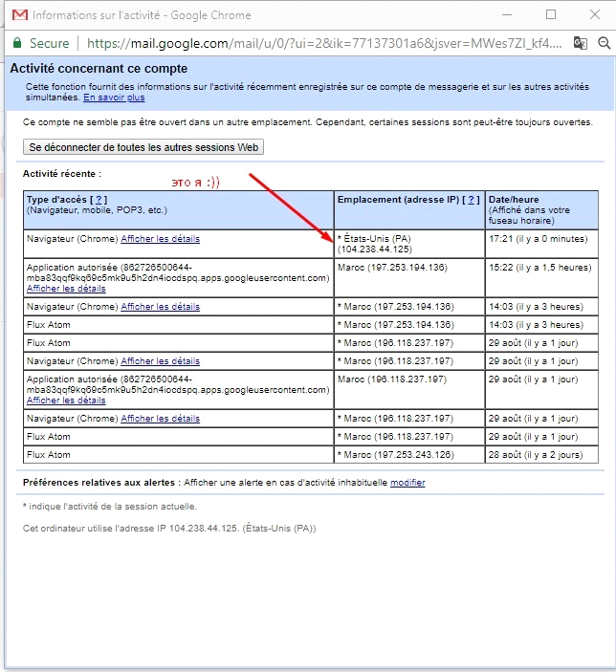
Task: Show details for the 17:21 Chrome session
Action: click(160, 239)
